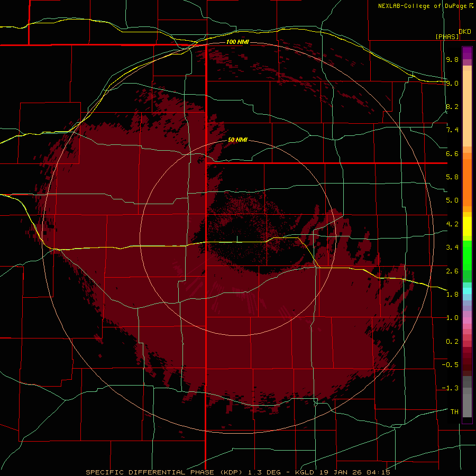Click the KGLD station identifier in caption

tap(305, 472)
